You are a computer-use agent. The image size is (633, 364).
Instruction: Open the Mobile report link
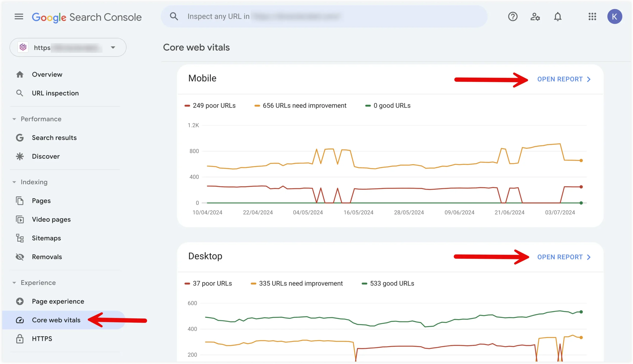coord(560,79)
